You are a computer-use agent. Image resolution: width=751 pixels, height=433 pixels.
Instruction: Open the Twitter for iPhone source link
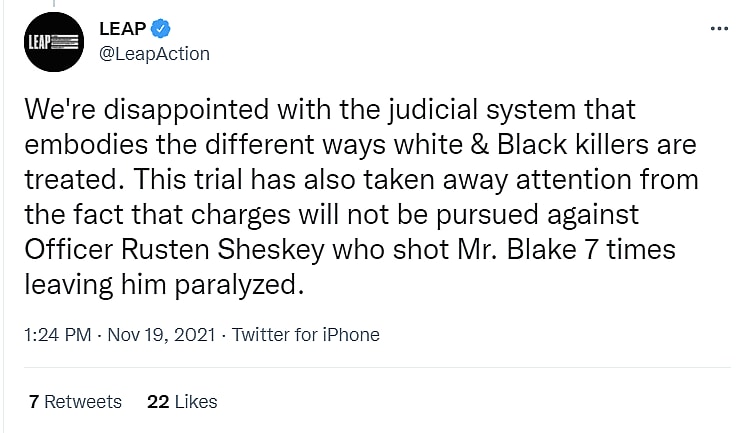click(306, 335)
